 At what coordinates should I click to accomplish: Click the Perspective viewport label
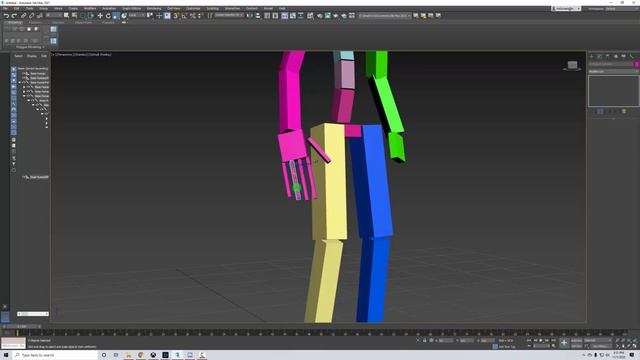[65, 54]
